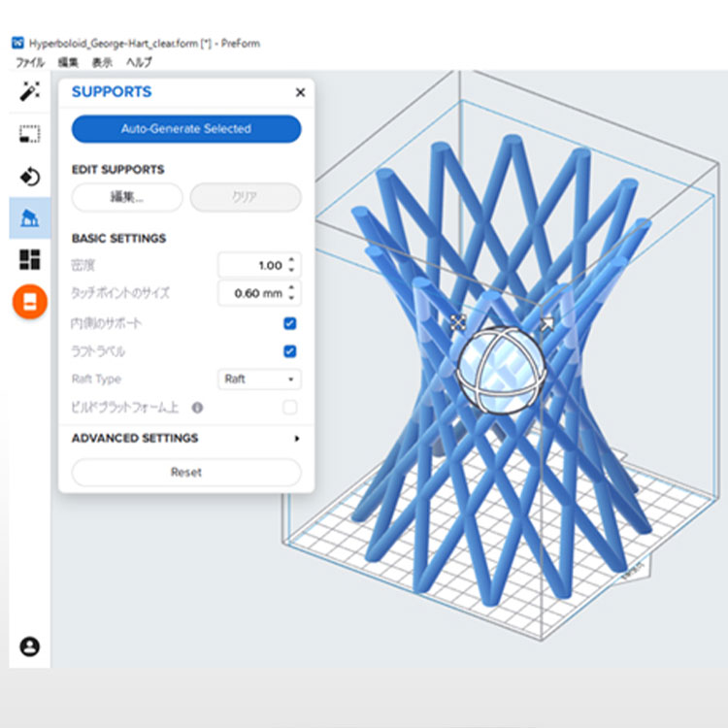Select the Supports tool icon
The height and width of the screenshot is (728, 728).
click(29, 218)
